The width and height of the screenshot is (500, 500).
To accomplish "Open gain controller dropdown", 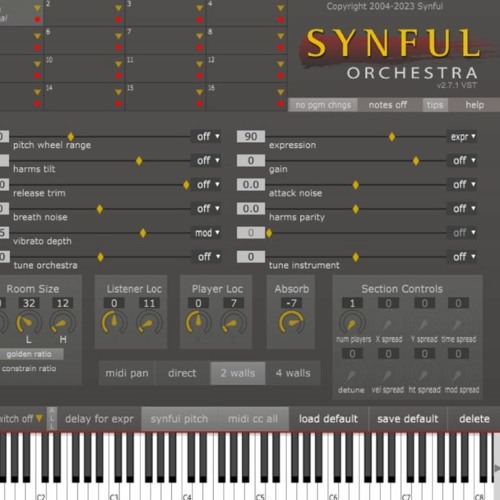I will [462, 160].
